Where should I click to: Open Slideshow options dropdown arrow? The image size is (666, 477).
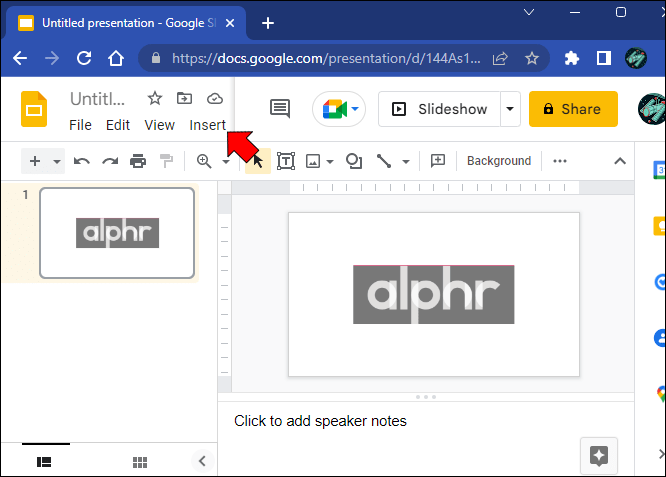[x=510, y=109]
